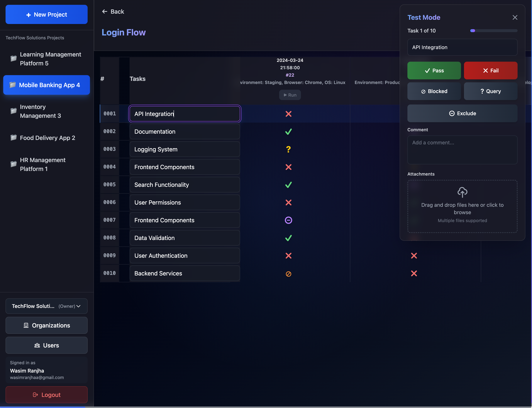532x408 pixels.
Task: Create a New Project
Action: point(46,14)
